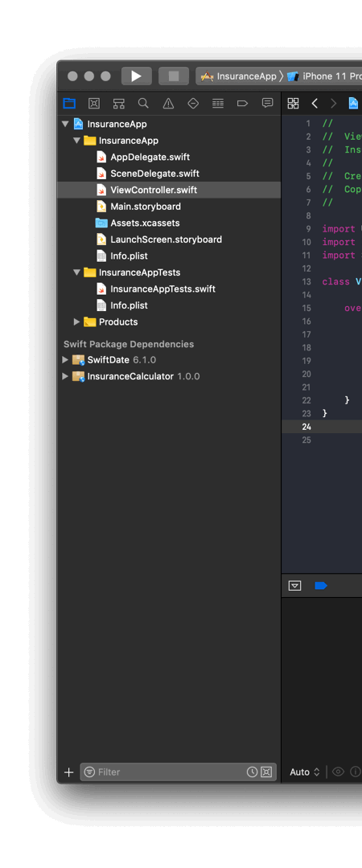The image size is (362, 868).
Task: Click the import keyword on line 9
Action: coord(339,228)
